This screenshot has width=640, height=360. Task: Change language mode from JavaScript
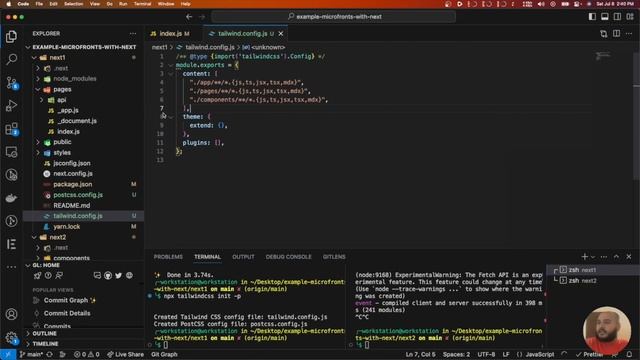tap(540, 354)
